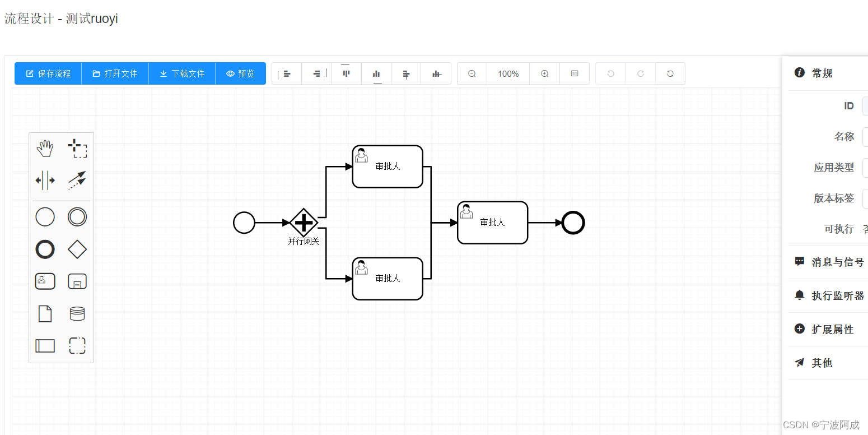The width and height of the screenshot is (868, 435).
Task: Activate the global connect arrow tool
Action: (77, 181)
